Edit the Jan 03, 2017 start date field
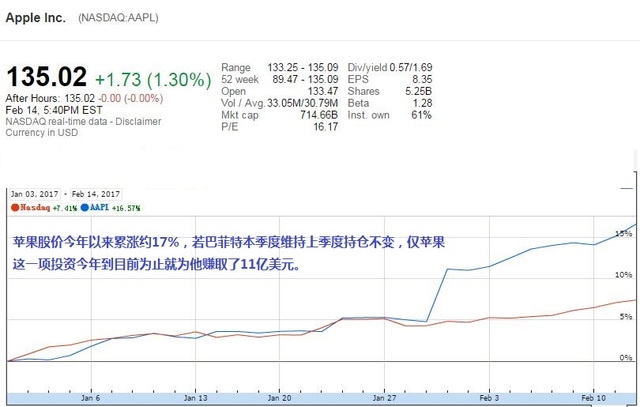The height and width of the screenshot is (407, 640). pos(35,194)
